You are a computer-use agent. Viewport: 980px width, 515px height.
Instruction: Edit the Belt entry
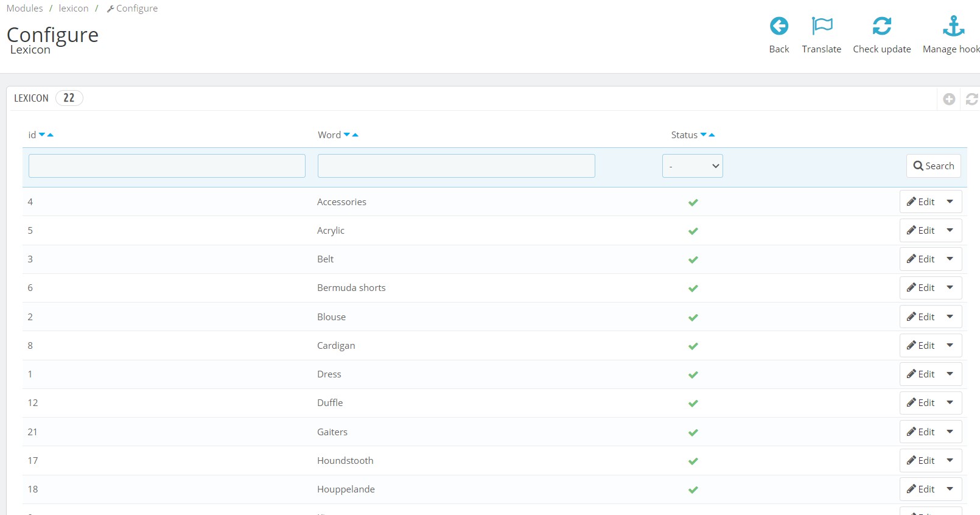(920, 259)
